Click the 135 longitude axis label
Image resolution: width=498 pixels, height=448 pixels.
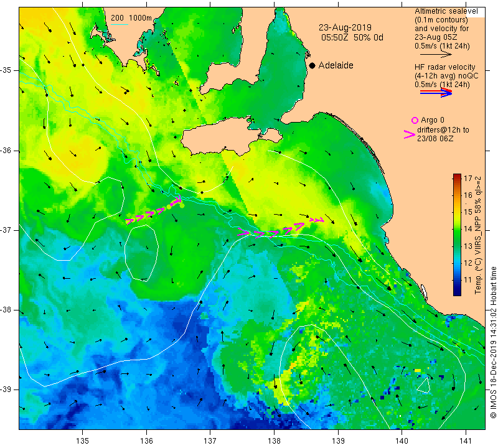point(83,441)
